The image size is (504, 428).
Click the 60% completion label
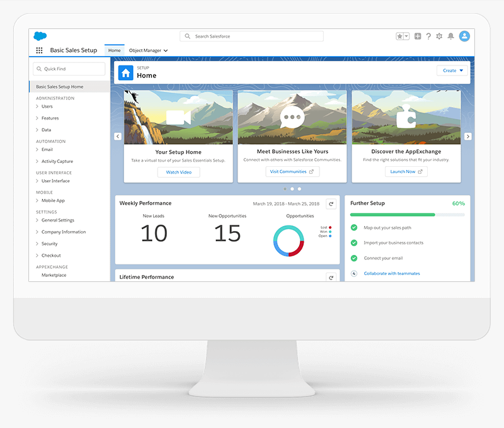point(459,203)
